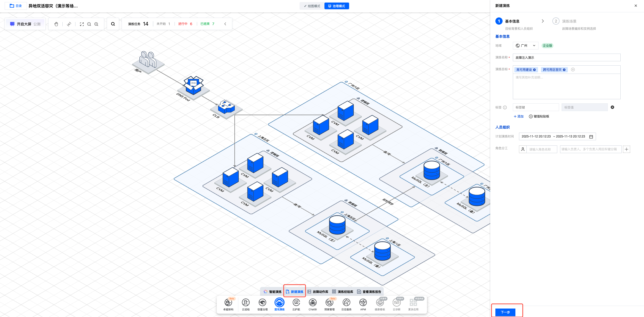The height and width of the screenshot is (317, 644).
Task: Delete the tag key-value row
Action: 612,107
